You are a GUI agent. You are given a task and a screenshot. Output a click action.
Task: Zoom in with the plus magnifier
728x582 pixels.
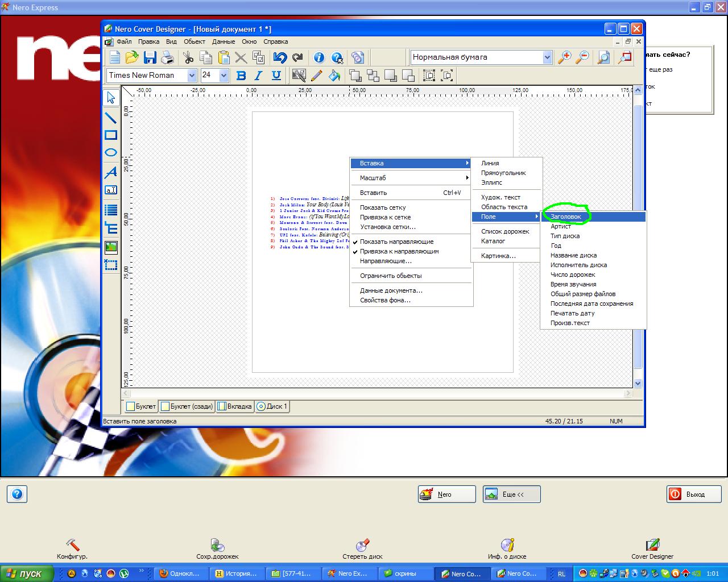coord(565,57)
